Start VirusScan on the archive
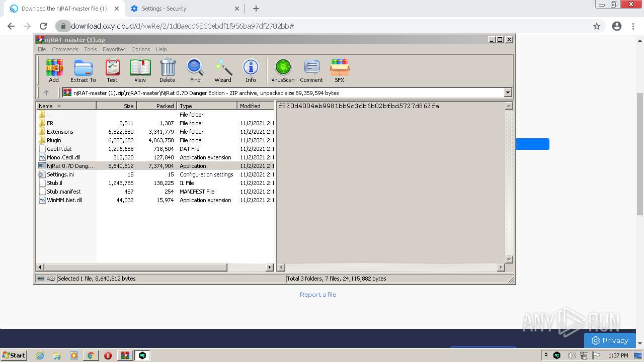Image resolution: width=644 pixels, height=362 pixels. (x=283, y=70)
